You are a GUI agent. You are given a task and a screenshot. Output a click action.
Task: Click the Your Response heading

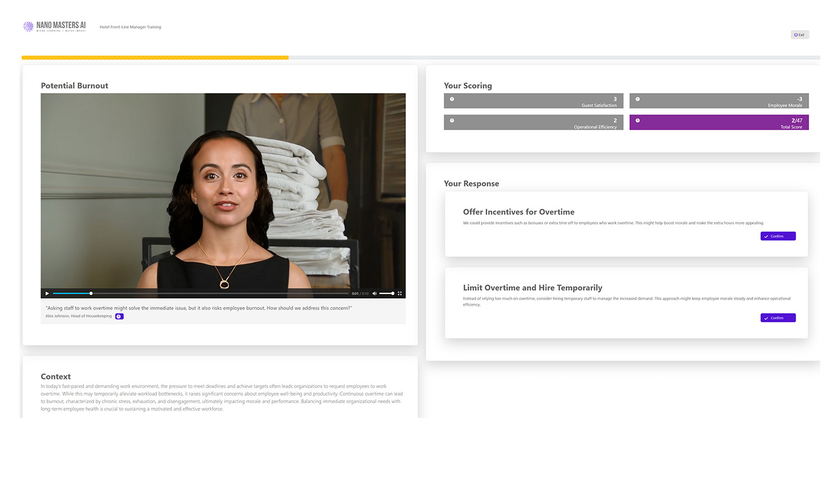pyautogui.click(x=472, y=184)
